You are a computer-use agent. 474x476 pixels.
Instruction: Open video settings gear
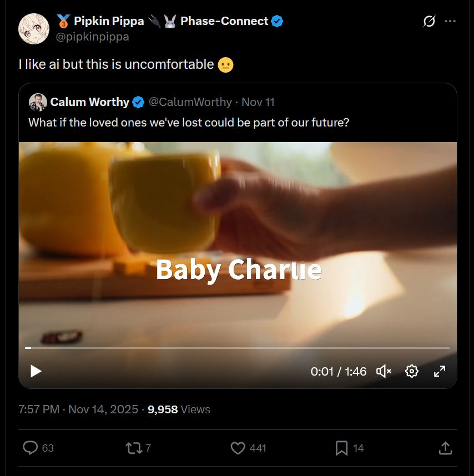(x=411, y=371)
